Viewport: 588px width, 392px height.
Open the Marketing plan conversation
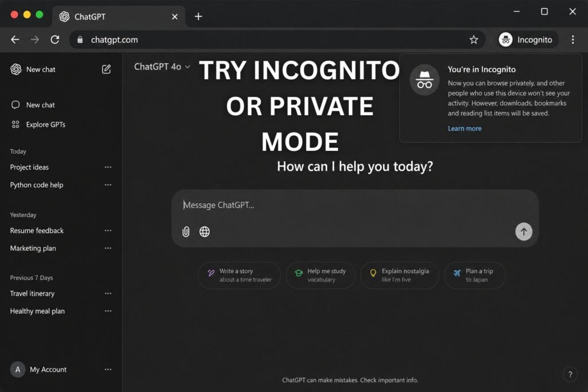(33, 248)
